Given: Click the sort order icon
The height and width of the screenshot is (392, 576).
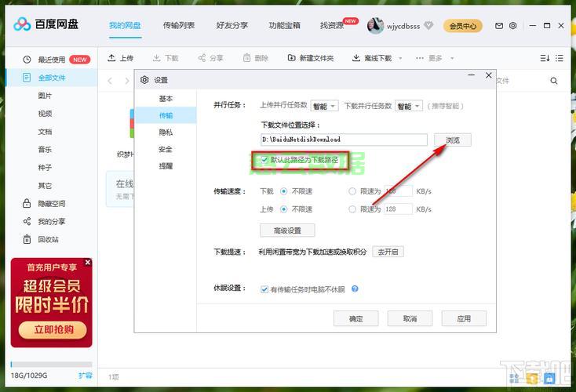Looking at the screenshot, I should coord(545,58).
